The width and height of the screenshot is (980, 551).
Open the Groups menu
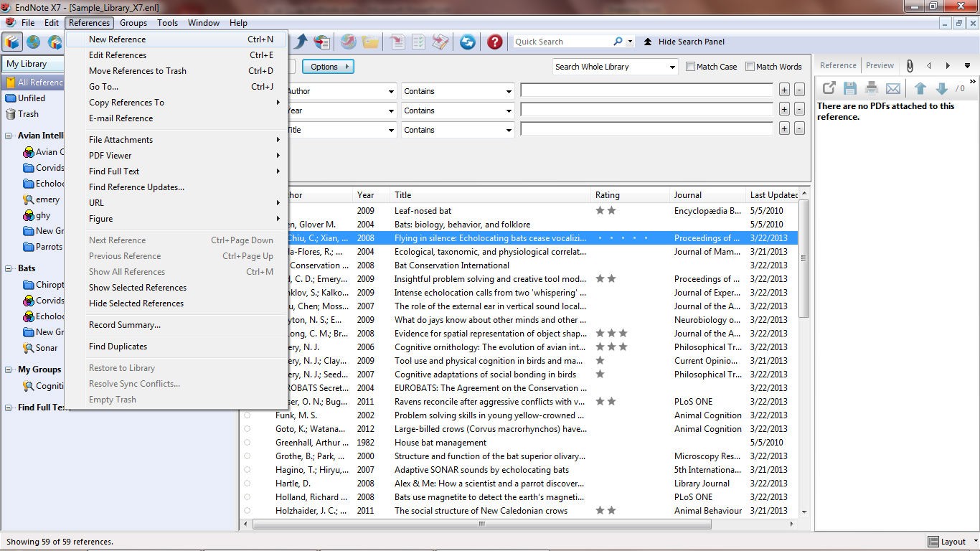133,23
